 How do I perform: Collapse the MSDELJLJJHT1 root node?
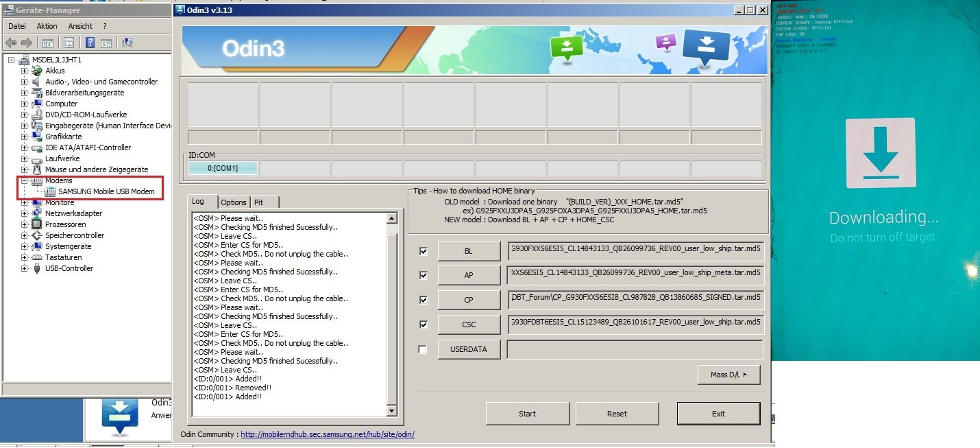12,60
